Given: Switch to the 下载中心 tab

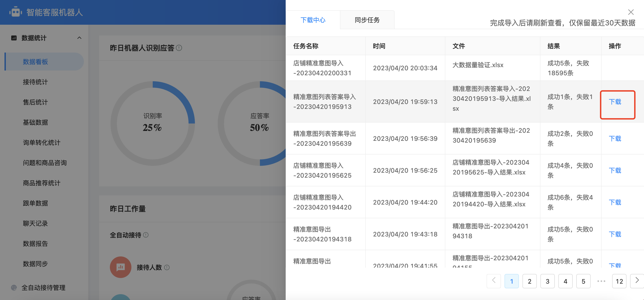Looking at the screenshot, I should (x=313, y=20).
